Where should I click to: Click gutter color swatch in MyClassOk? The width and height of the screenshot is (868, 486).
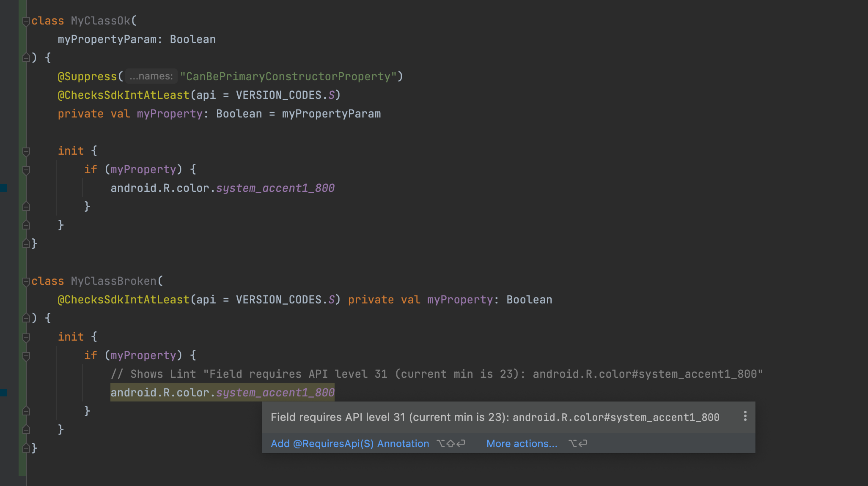(x=3, y=188)
